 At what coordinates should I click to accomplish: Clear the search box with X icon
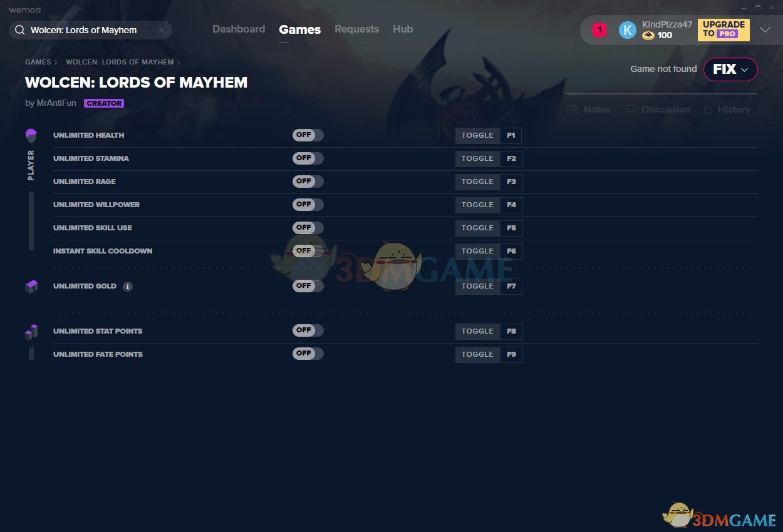click(161, 30)
